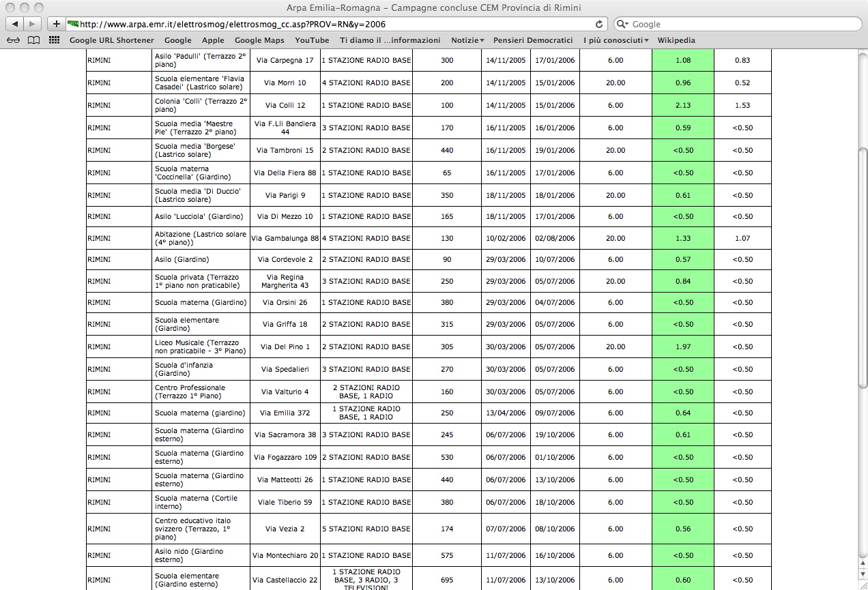Select distance value 695 cell
The image size is (868, 590).
point(447,580)
